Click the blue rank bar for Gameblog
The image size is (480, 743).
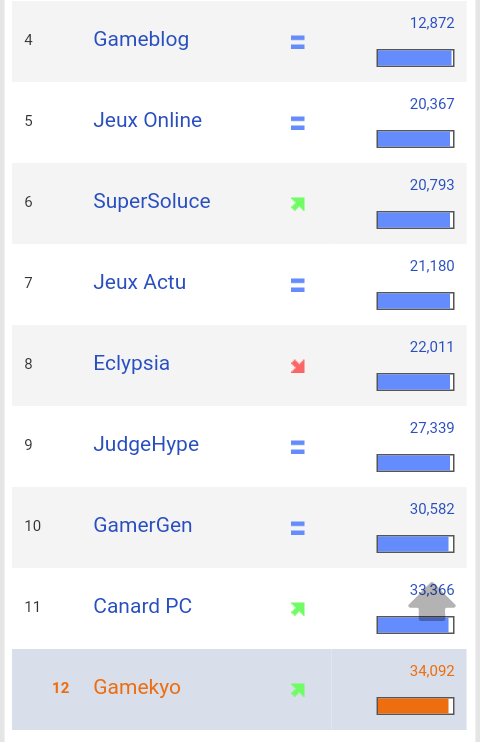pos(416,58)
